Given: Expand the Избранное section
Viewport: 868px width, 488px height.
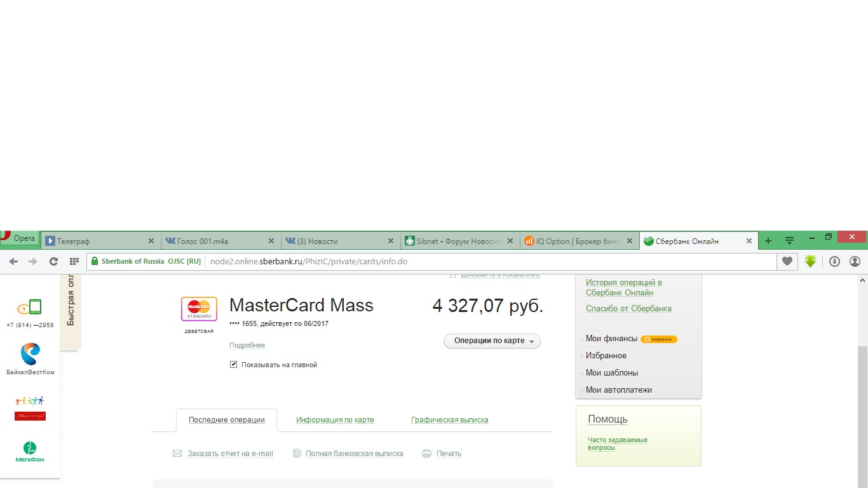Looking at the screenshot, I should point(606,356).
